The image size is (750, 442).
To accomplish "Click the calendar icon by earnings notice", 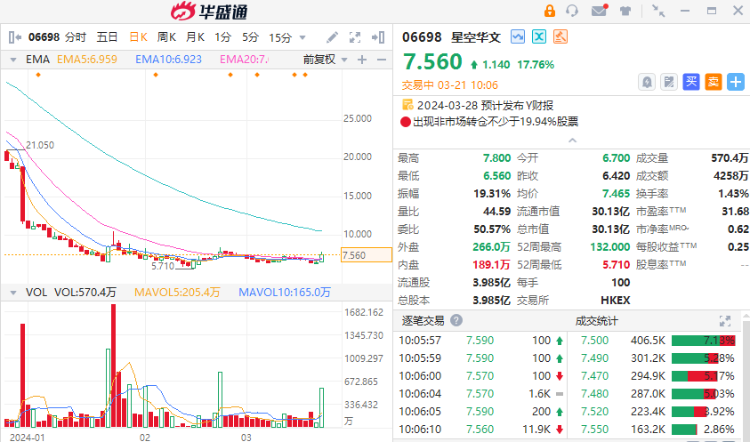I will coord(408,105).
